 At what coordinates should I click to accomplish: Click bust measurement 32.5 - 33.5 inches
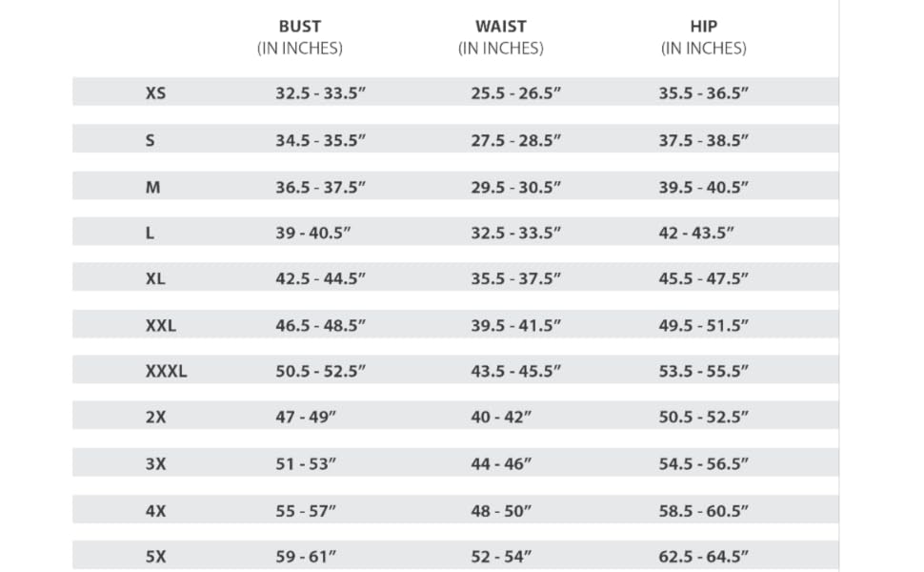click(x=321, y=93)
